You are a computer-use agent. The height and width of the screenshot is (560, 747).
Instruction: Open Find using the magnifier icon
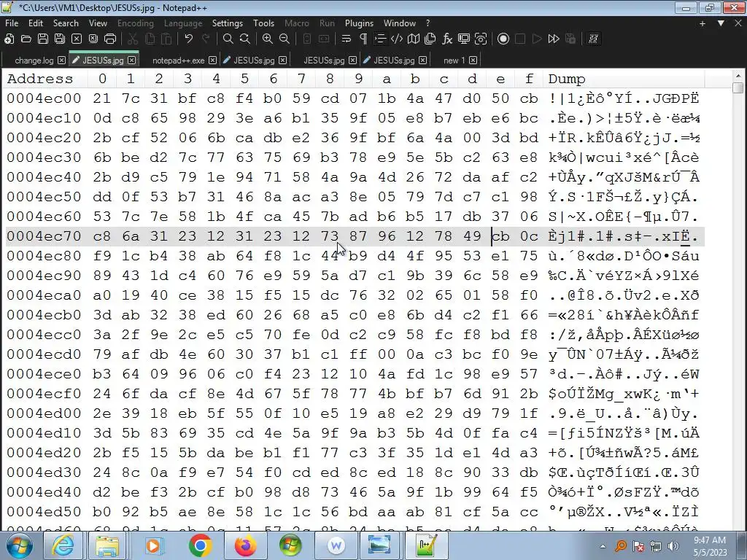(228, 39)
